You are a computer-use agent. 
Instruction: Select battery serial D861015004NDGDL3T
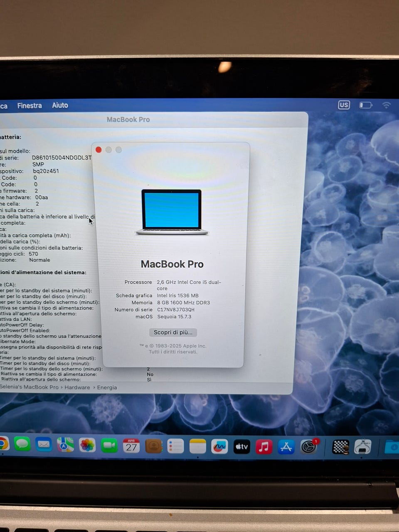[62, 158]
